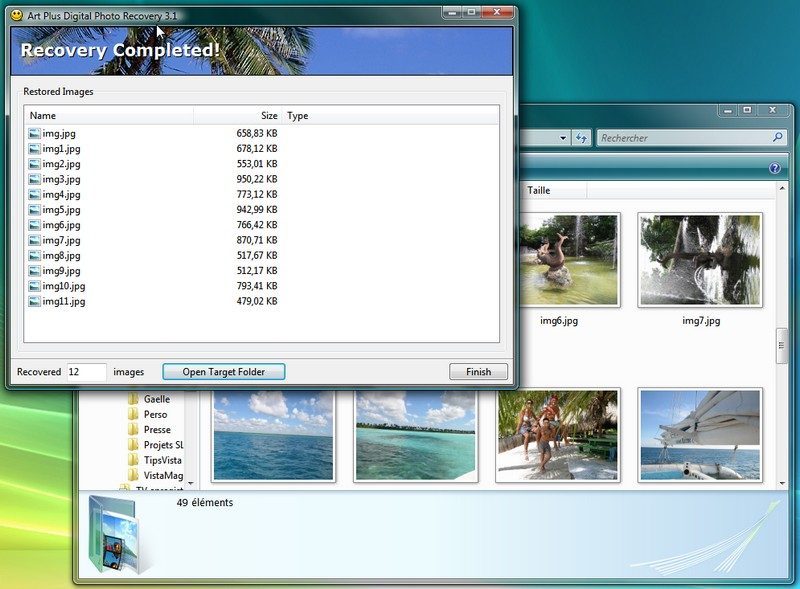The image size is (800, 589).
Task: Click the smiley app icon in the title bar
Action: [17, 15]
